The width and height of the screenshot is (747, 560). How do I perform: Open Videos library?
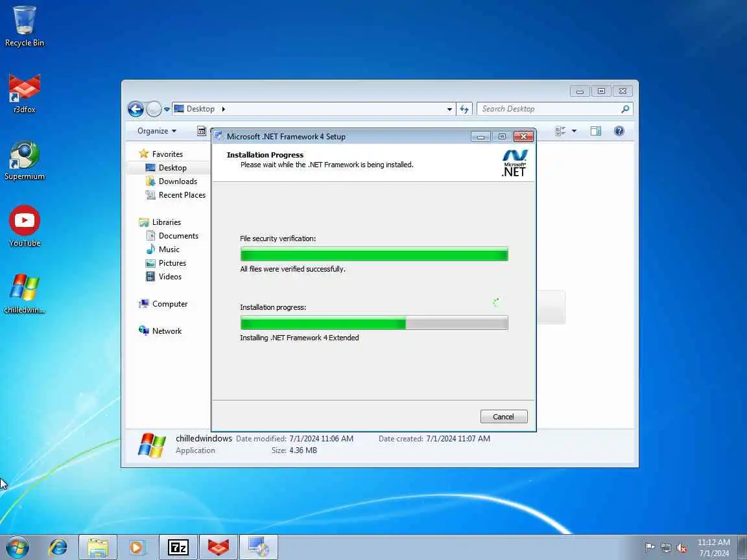point(163,276)
